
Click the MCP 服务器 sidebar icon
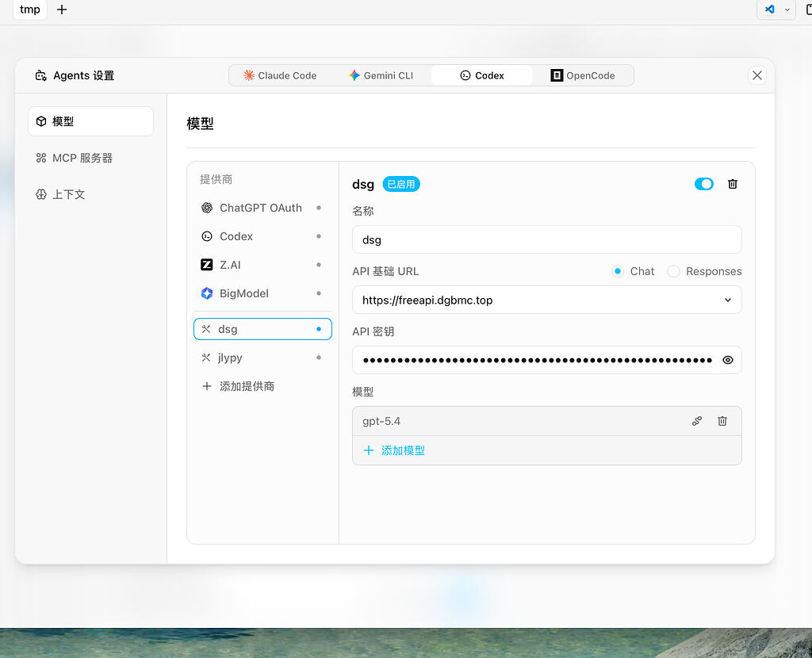(41, 158)
